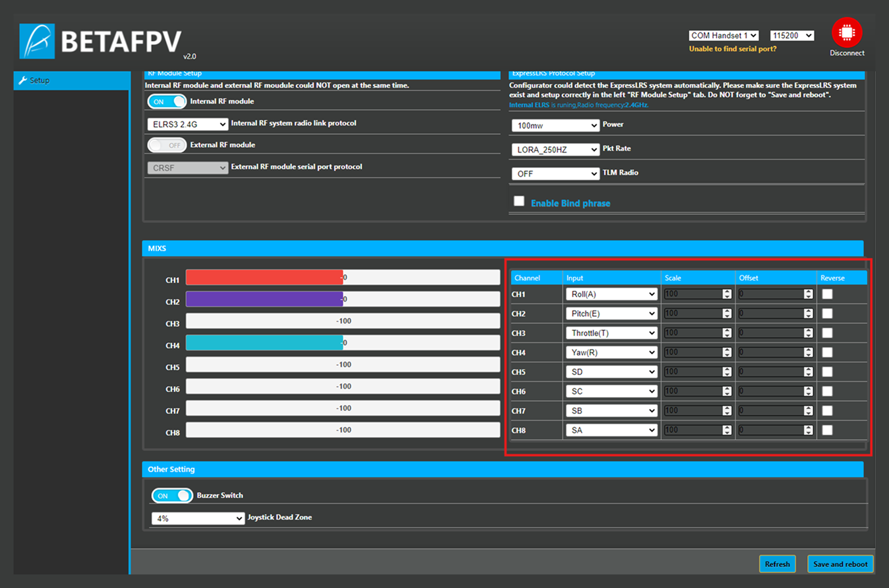Click the MIXS section header
889x588 pixels.
[x=503, y=249]
